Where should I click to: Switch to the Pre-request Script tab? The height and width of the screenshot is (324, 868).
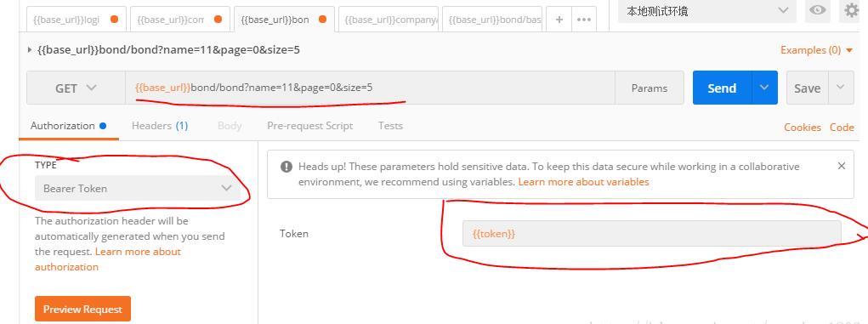[310, 126]
